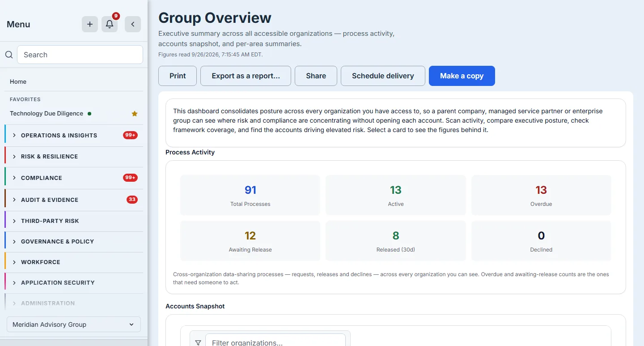The height and width of the screenshot is (346, 644).
Task: Click Schedule delivery button
Action: 383,76
